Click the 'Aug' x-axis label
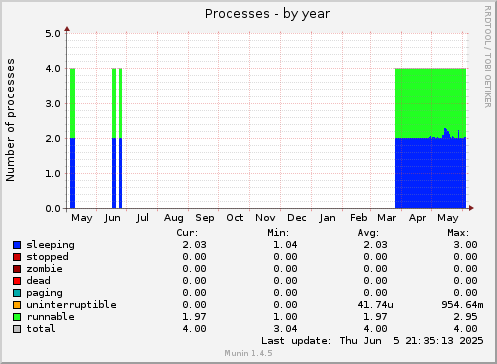 click(x=174, y=218)
